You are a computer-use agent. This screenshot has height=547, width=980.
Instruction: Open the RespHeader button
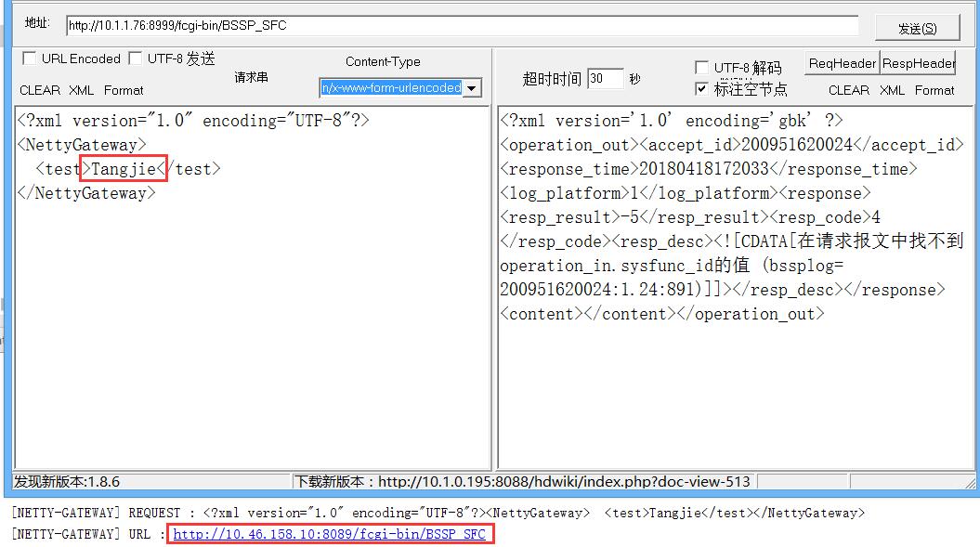[x=918, y=63]
